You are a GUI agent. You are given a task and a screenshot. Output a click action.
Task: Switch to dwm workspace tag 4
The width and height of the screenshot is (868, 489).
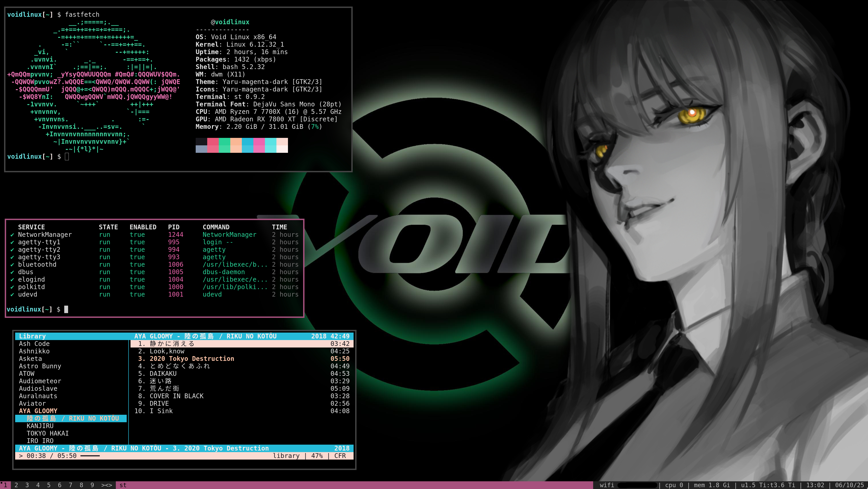[x=38, y=485]
